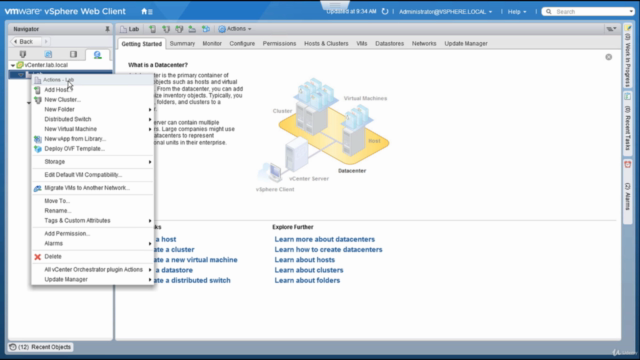Open the (12) Recent Objects bar
Image resolution: width=640 pixels, height=360 pixels.
point(40,347)
